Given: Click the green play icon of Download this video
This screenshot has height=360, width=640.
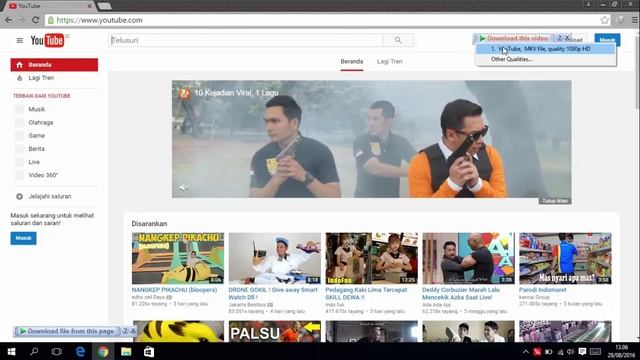Looking at the screenshot, I should [x=482, y=38].
